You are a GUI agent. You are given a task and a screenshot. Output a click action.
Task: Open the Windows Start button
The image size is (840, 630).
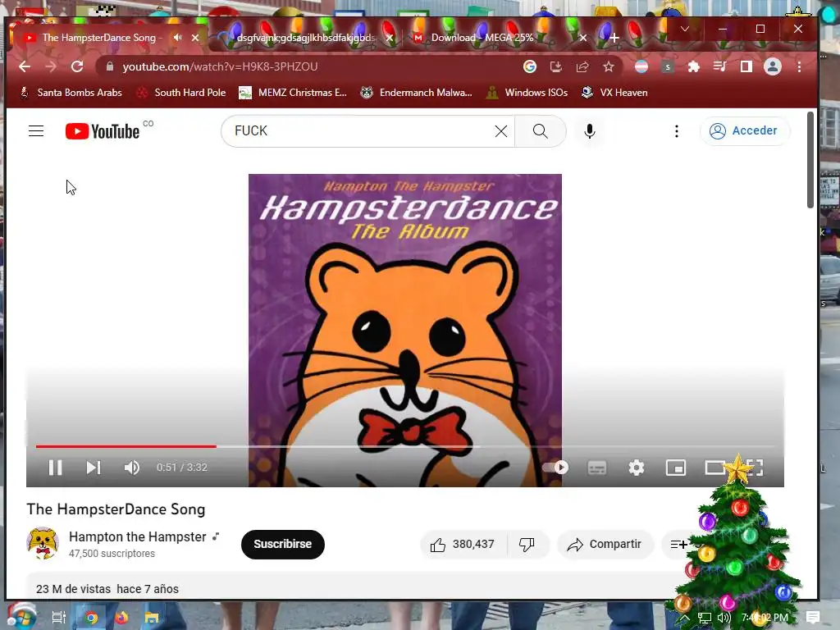click(x=21, y=617)
